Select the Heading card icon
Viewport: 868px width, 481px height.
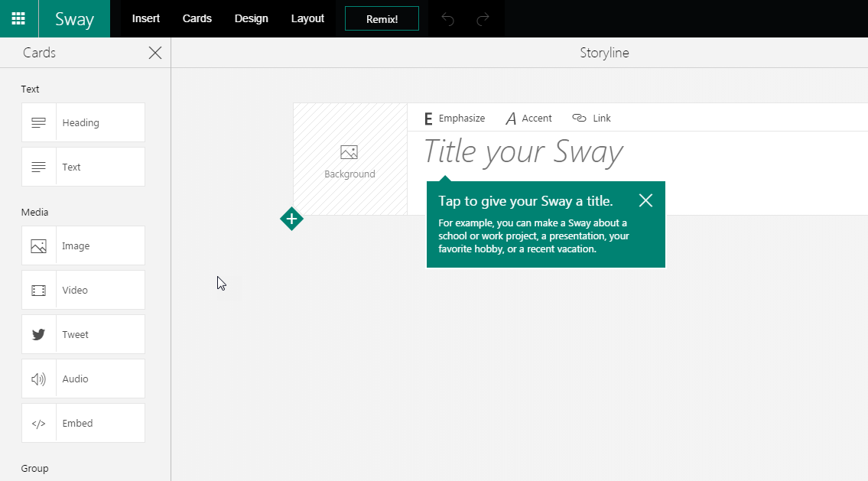(x=39, y=122)
